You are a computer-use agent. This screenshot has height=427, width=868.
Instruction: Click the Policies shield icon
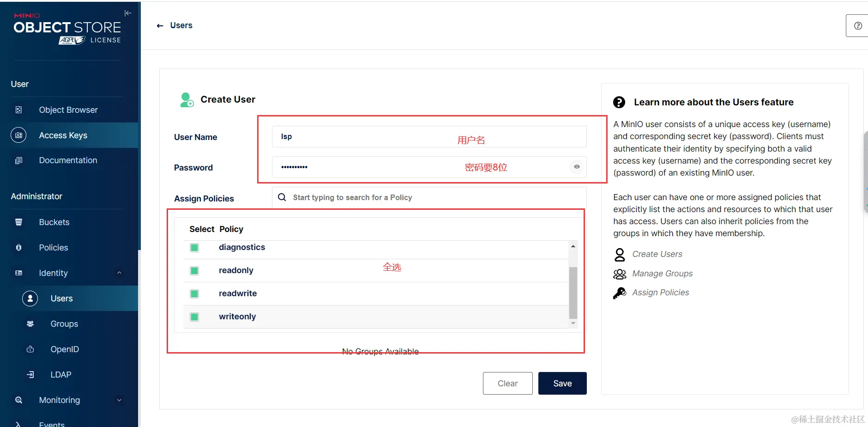(18, 248)
